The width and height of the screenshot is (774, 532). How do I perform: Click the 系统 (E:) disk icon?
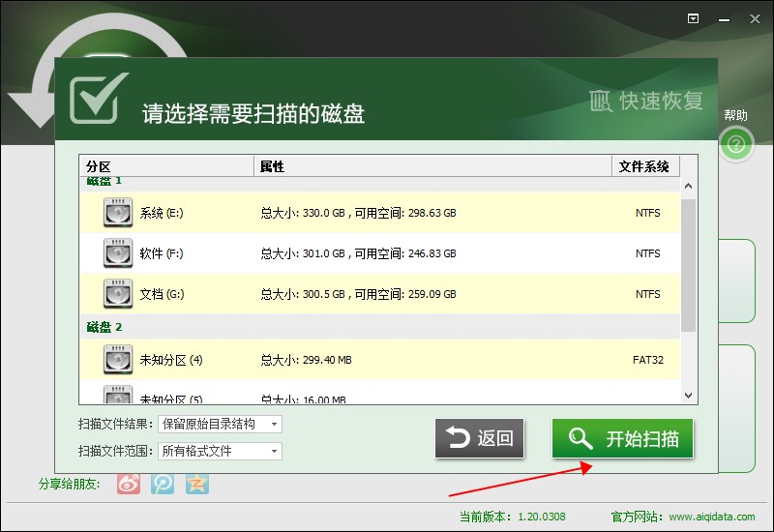(118, 213)
